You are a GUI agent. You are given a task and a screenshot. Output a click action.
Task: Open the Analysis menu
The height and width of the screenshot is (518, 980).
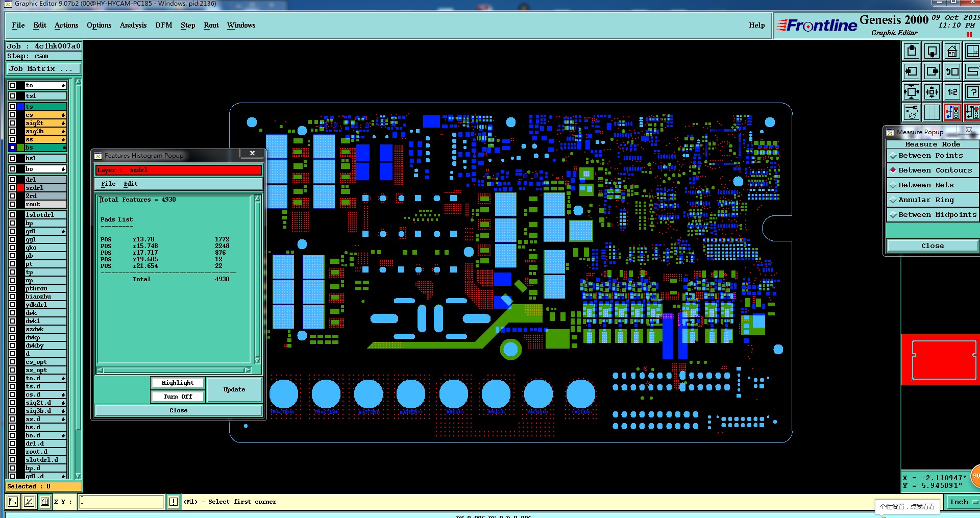coord(133,26)
